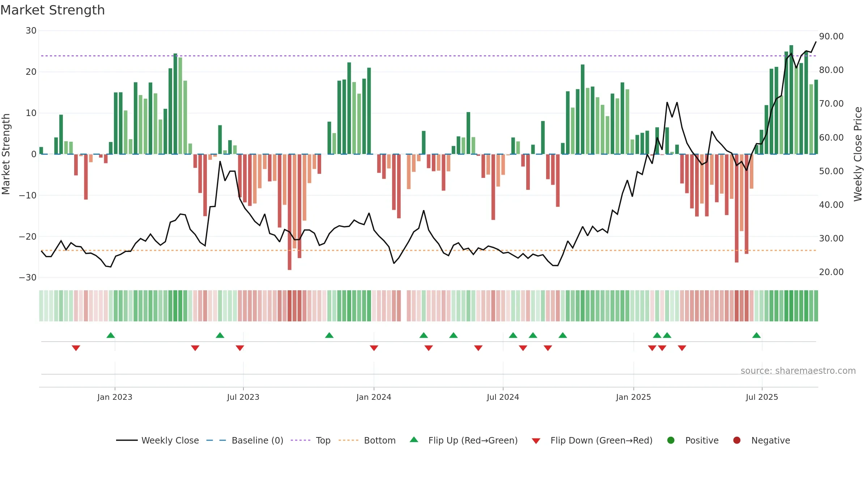
Task: Toggle the Flip Down (Green→Red) legend entry
Action: (x=592, y=440)
